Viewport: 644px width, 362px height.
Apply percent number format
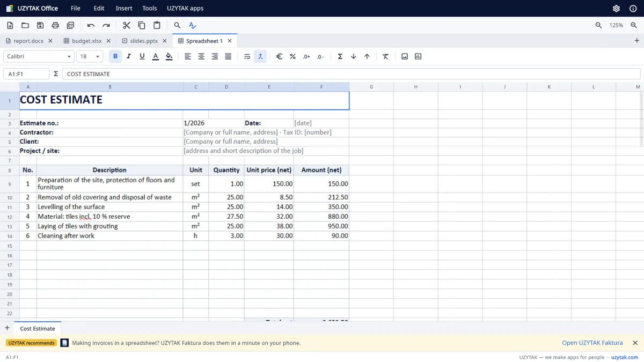[292, 56]
